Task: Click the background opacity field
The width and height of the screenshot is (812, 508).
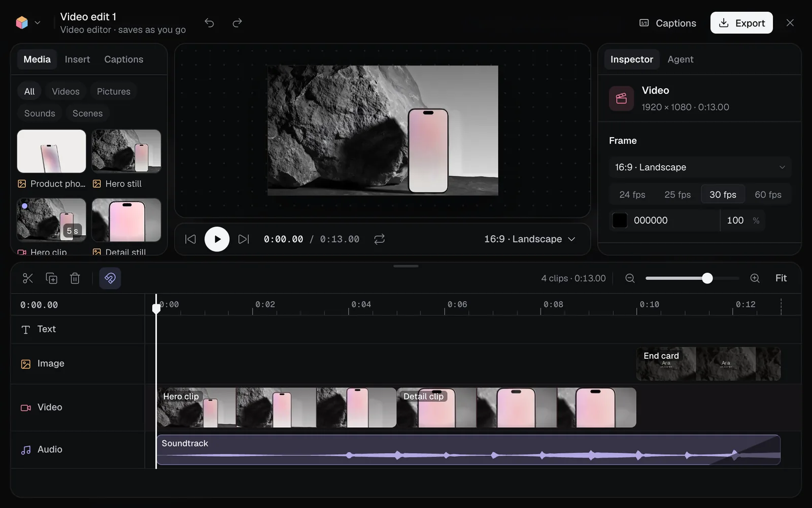Action: click(x=742, y=220)
